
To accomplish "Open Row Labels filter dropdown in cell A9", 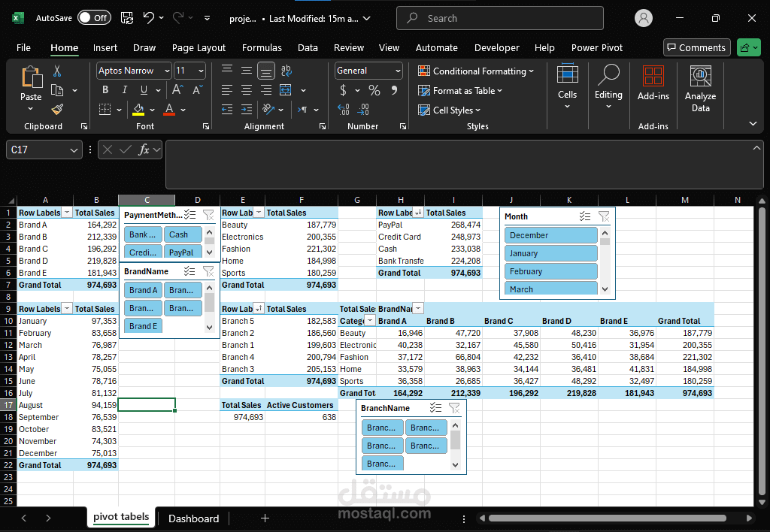I will tap(67, 309).
